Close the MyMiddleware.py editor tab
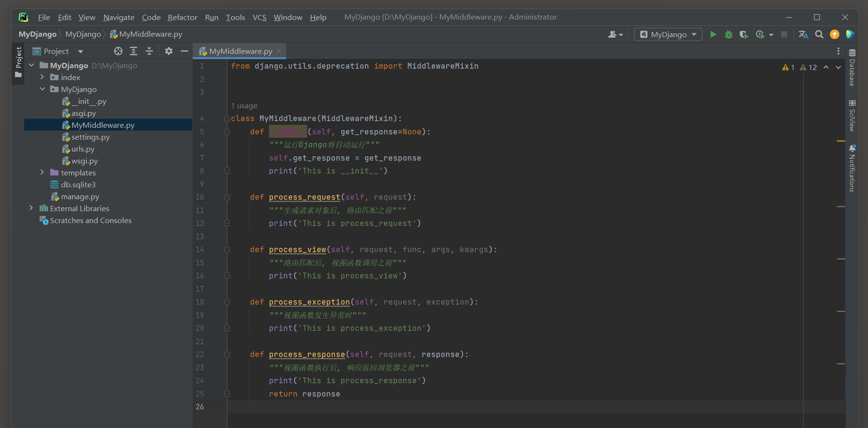The height and width of the screenshot is (428, 868). (279, 51)
